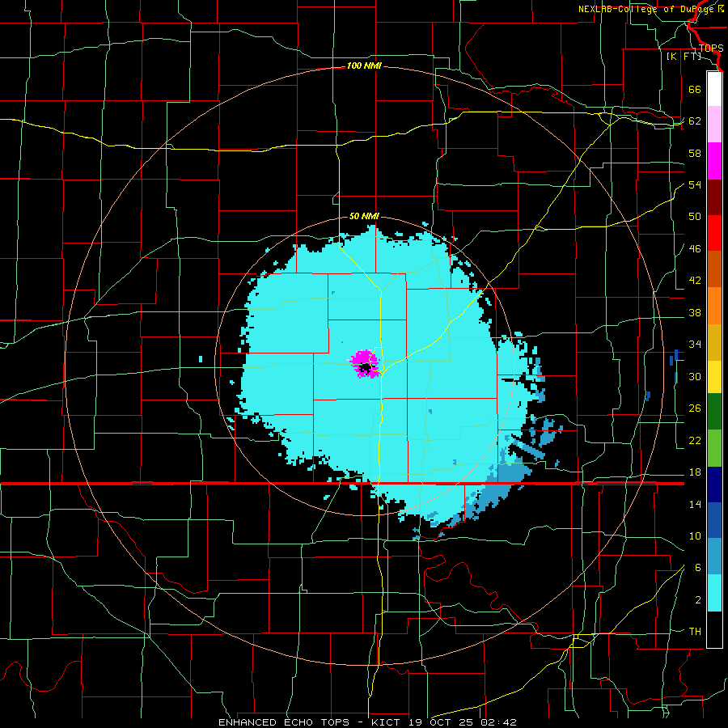The image size is (728, 728).
Task: Select the medium blue legend color band
Action: (714, 520)
